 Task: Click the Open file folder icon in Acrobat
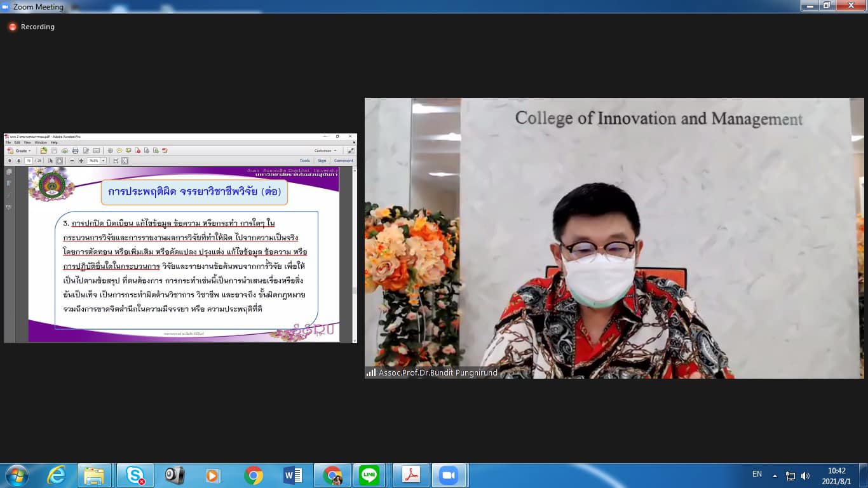(44, 151)
